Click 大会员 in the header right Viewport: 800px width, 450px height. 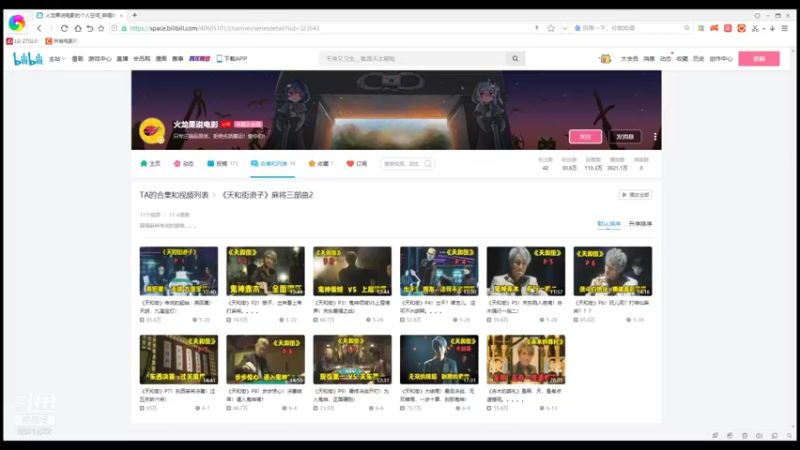pyautogui.click(x=630, y=59)
